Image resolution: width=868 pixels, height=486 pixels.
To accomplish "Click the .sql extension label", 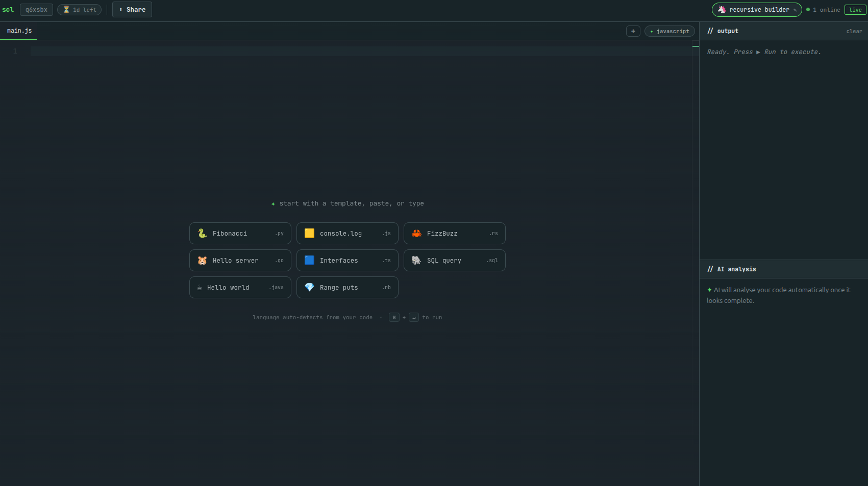I will [x=492, y=261].
